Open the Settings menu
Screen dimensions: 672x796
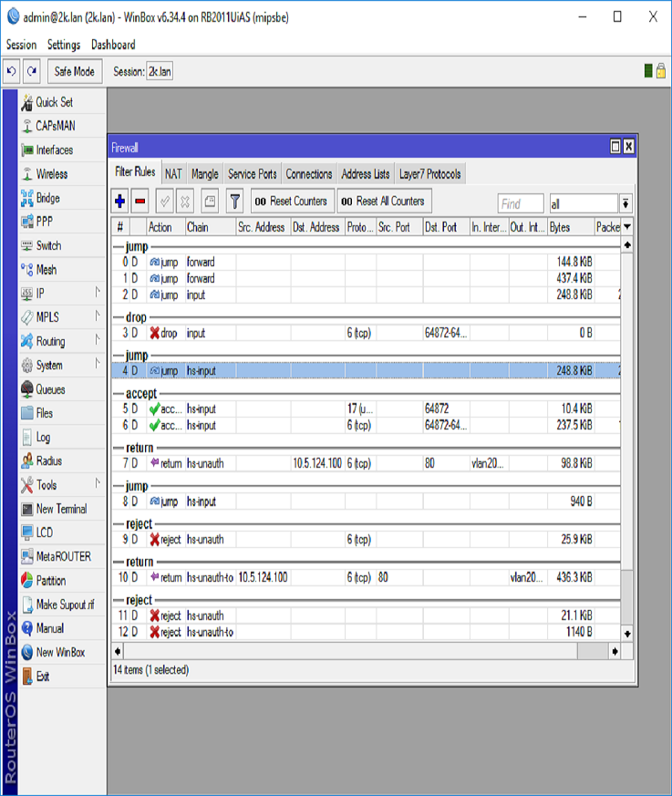64,45
